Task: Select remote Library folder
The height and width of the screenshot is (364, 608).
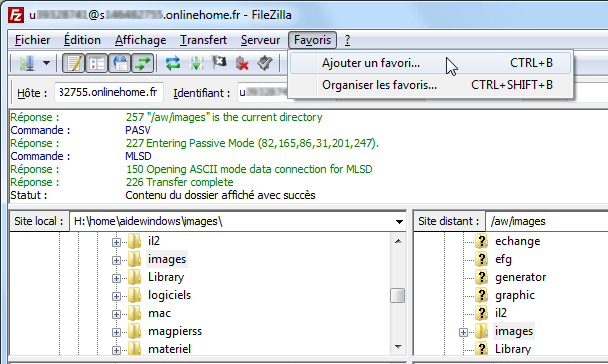Action: point(513,349)
